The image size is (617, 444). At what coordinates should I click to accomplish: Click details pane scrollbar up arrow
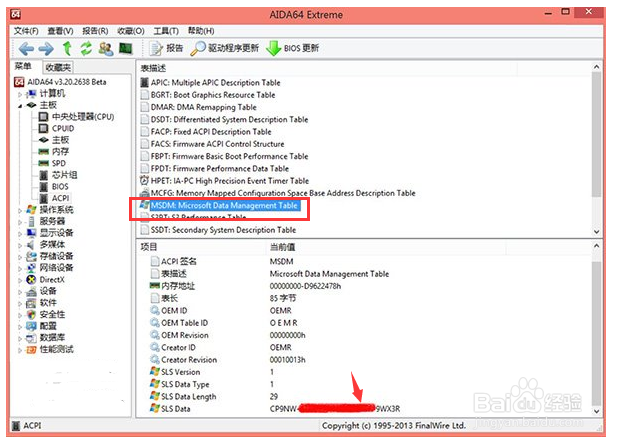pos(597,246)
